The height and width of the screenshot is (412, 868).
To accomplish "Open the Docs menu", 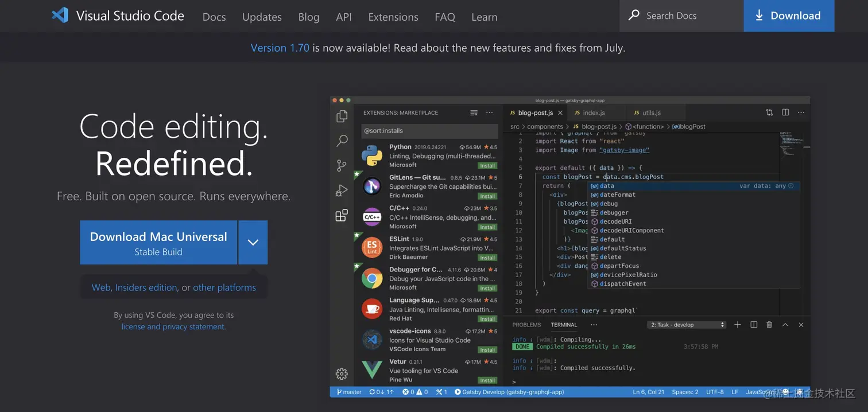I will tap(214, 17).
